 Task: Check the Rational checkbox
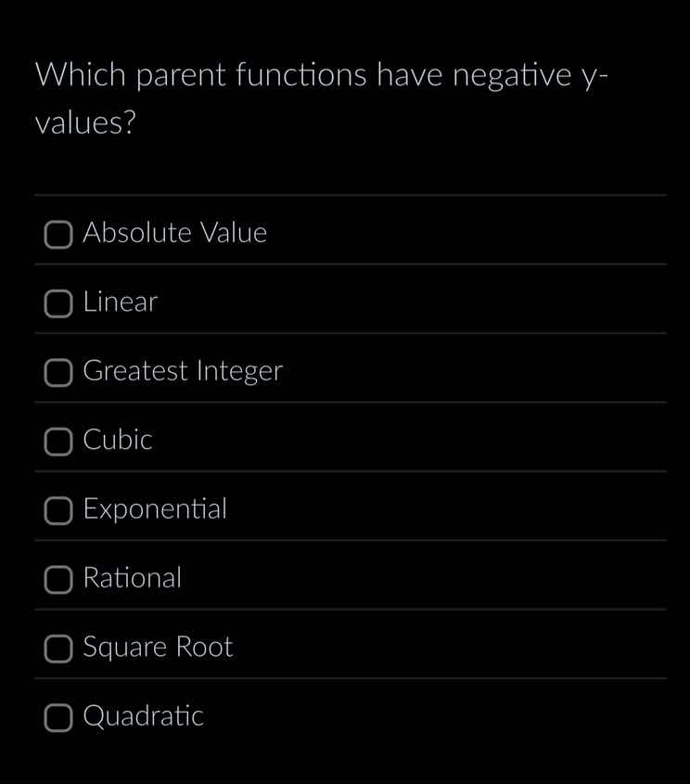57,580
